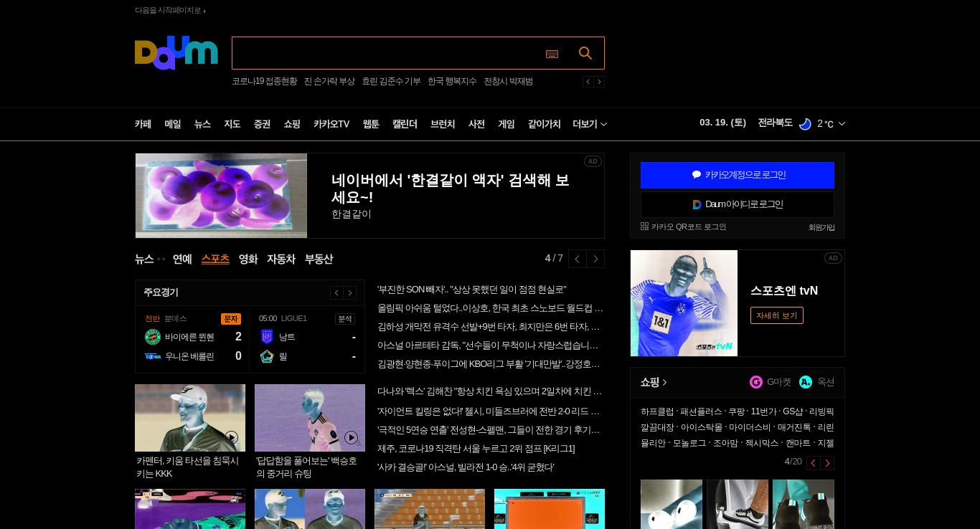Click the 분석 button for 낭트 match
Viewport: 980px width, 529px height.
tap(345, 319)
